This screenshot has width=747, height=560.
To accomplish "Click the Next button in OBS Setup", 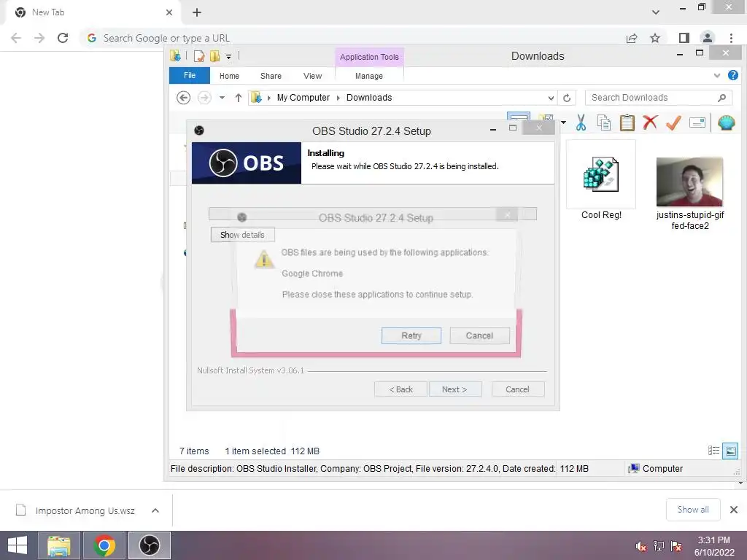I will click(454, 389).
